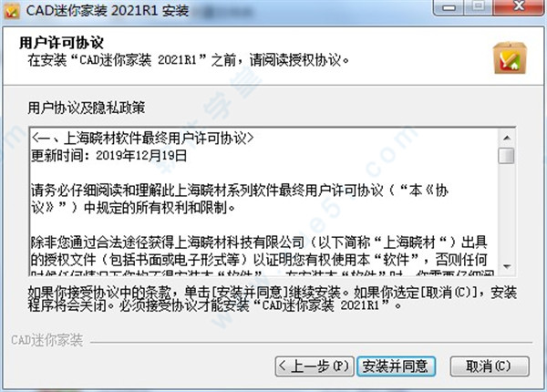This screenshot has height=392, width=547.
Task: Click the paragraph starting with 请务必仔细阅读
Action: [240, 199]
